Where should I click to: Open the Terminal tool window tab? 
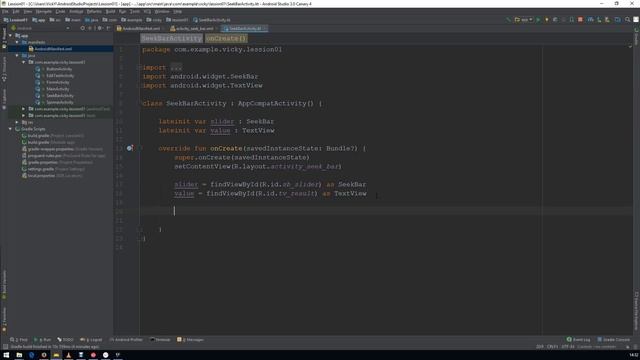pos(160,340)
